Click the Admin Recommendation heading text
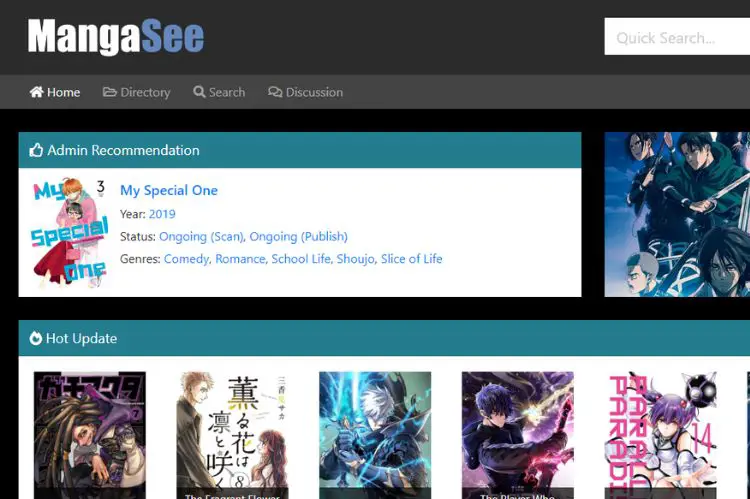The width and height of the screenshot is (750, 499). [123, 150]
